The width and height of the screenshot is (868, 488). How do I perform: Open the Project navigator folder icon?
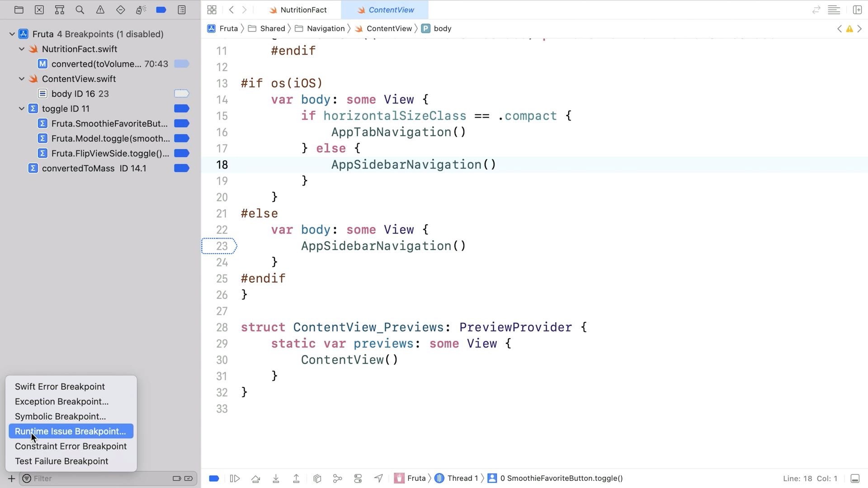pos(19,10)
